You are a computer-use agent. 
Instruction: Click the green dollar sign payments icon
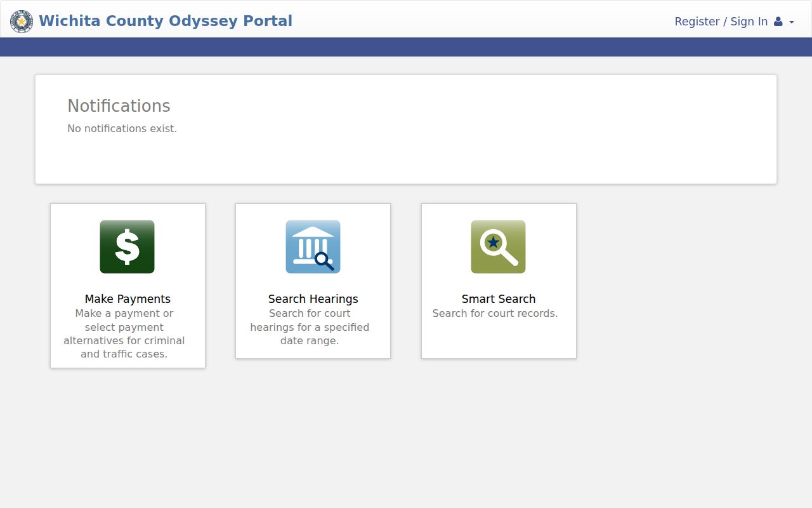(x=128, y=247)
